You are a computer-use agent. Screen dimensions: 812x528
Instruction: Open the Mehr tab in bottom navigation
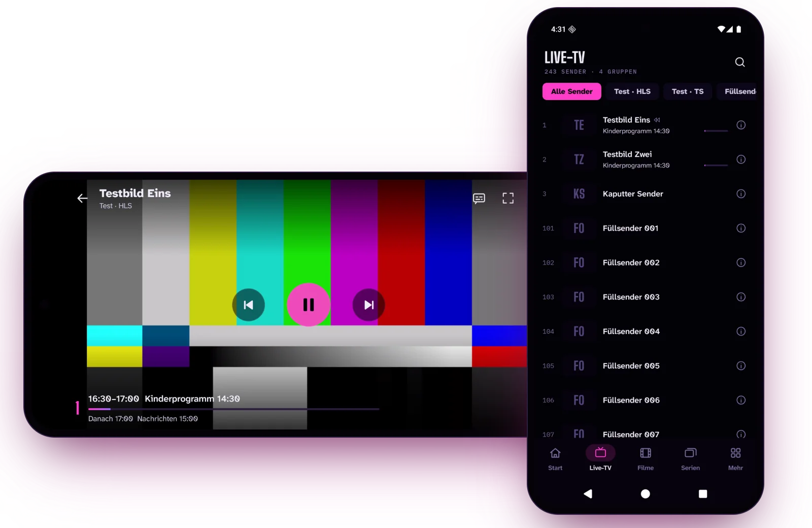pos(736,459)
